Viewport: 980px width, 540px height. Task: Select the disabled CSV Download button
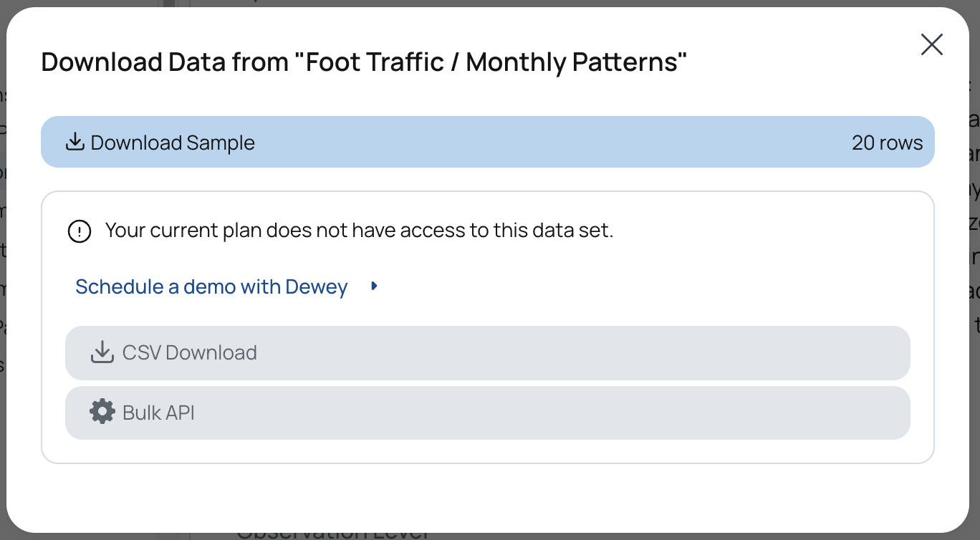(x=487, y=353)
